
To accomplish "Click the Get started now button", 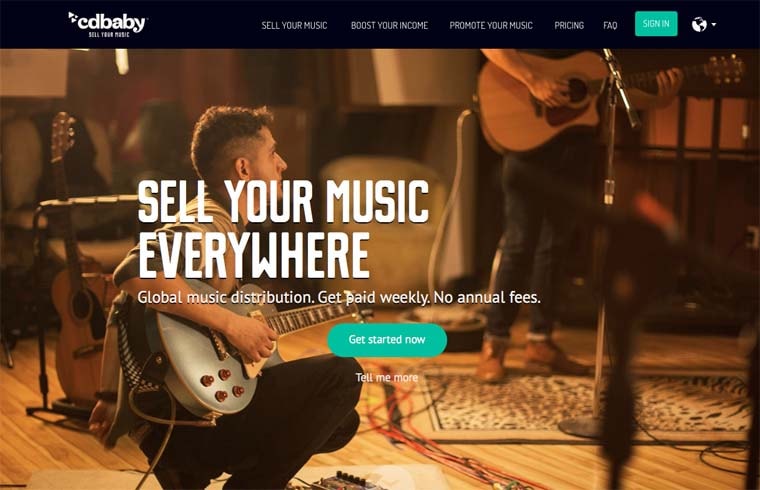I will 387,340.
